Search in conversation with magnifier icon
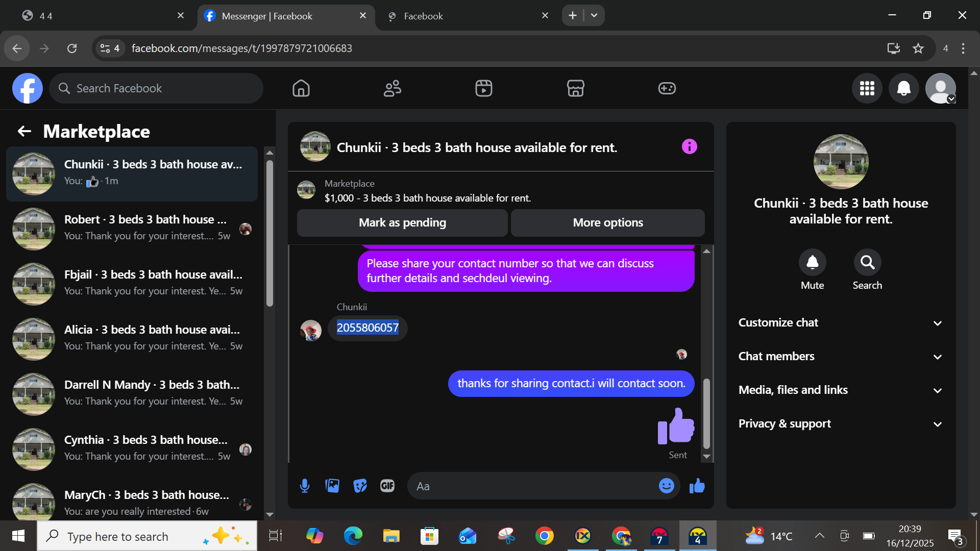980x551 pixels. point(867,262)
